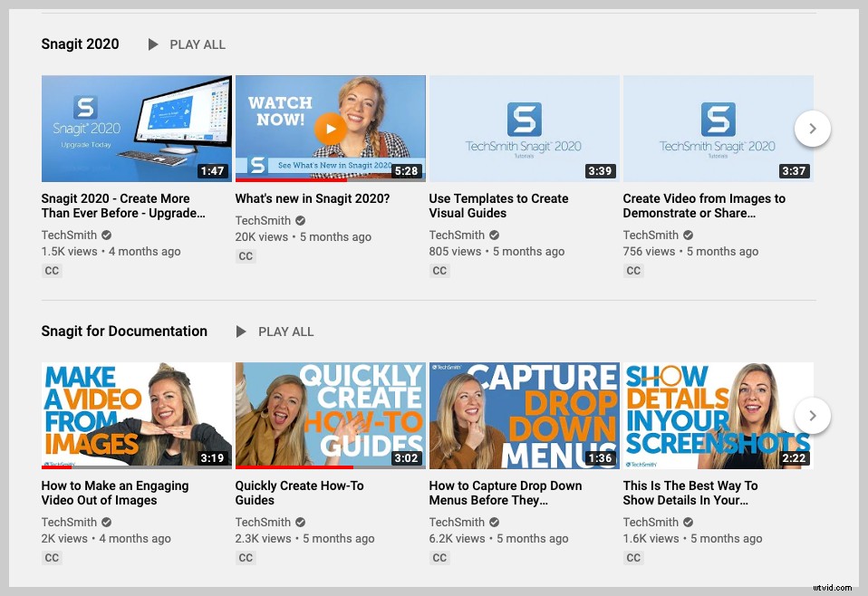Click the CC badge under Snagit 2020 upgrade video
This screenshot has width=868, height=596.
click(52, 270)
